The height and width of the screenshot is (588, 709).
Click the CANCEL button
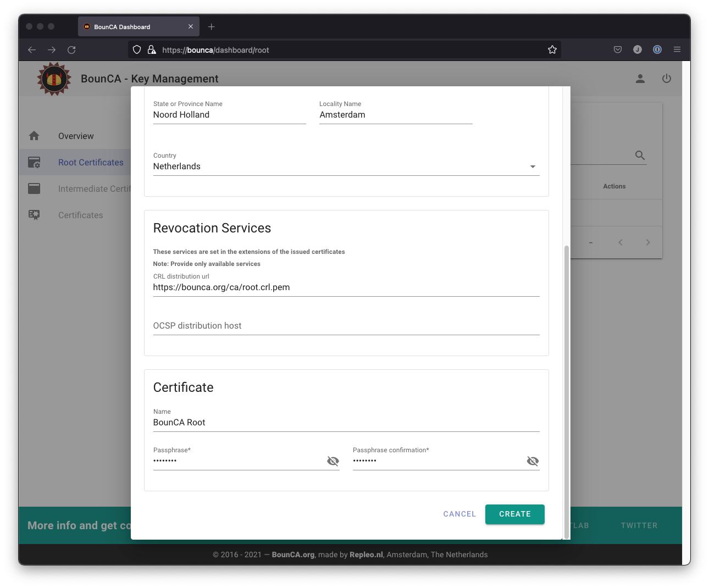pos(459,514)
